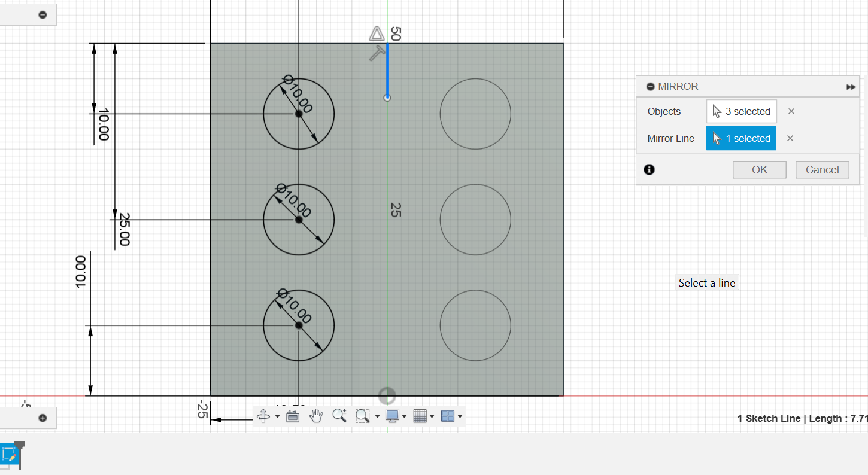The image size is (868, 475).
Task: Click the center point of middle-left circle
Action: [299, 220]
